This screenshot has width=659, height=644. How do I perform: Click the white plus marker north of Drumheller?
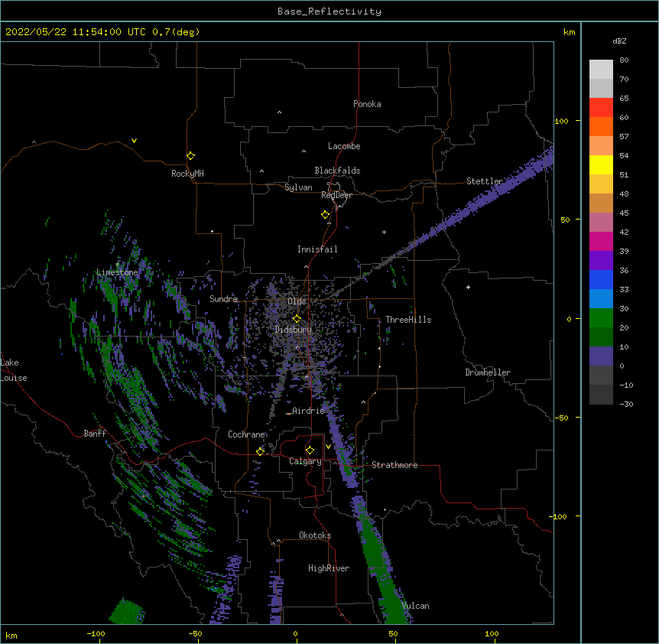pos(468,287)
